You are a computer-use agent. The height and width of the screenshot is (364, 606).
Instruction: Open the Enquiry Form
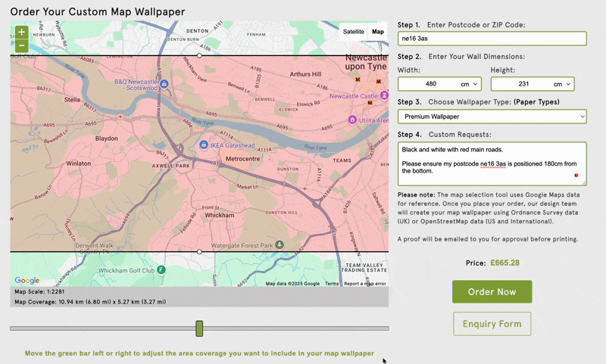pyautogui.click(x=492, y=324)
